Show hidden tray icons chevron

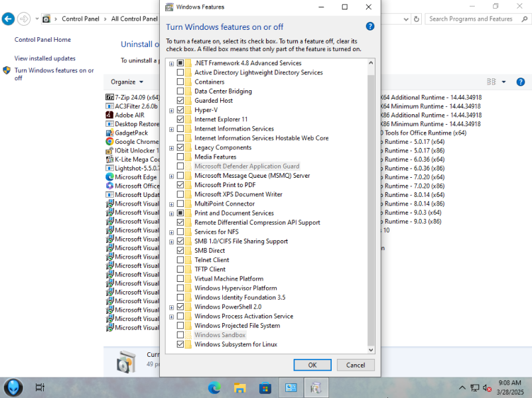point(462,388)
